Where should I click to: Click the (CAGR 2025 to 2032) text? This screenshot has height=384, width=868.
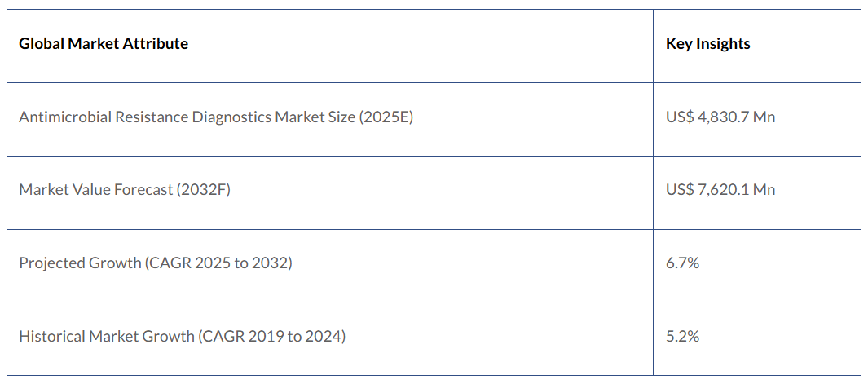pos(218,263)
